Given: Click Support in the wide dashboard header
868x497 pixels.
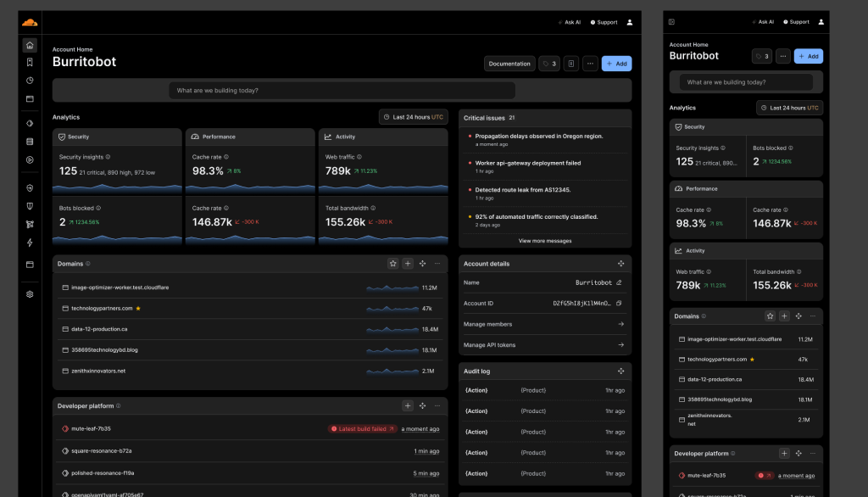Looking at the screenshot, I should coord(604,23).
